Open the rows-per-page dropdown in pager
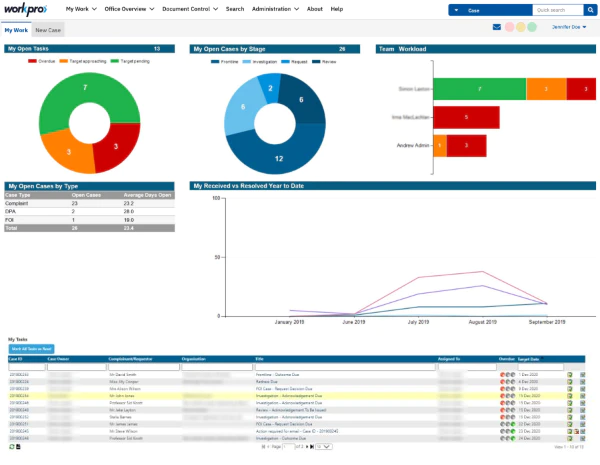The height and width of the screenshot is (465, 600). (324, 447)
